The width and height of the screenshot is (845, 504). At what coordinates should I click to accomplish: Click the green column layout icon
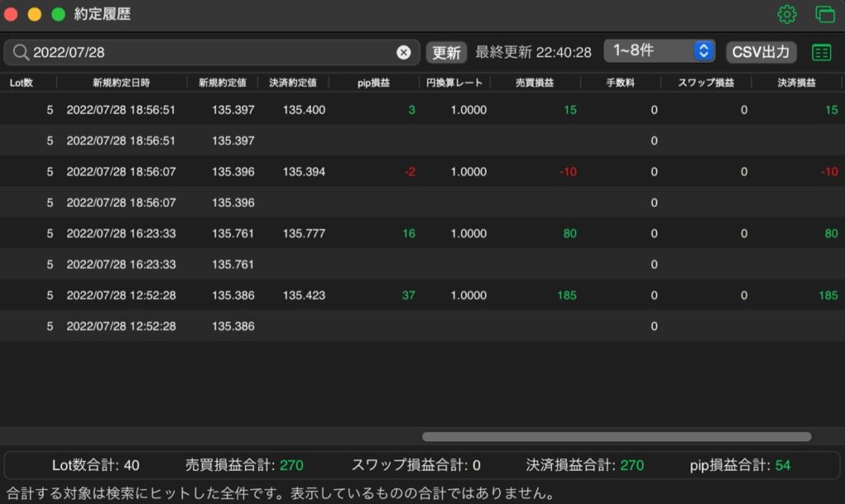pyautogui.click(x=821, y=52)
